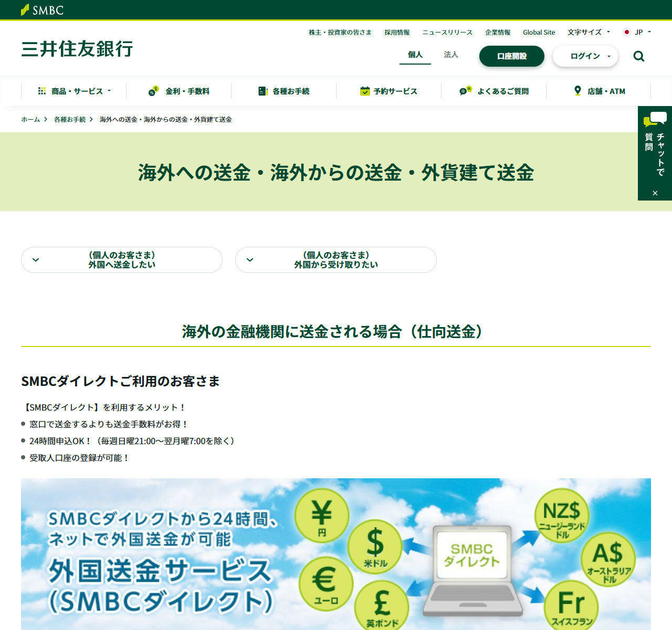The height and width of the screenshot is (630, 672).
Task: Click the SMBC logo in top bar
Action: pyautogui.click(x=42, y=10)
